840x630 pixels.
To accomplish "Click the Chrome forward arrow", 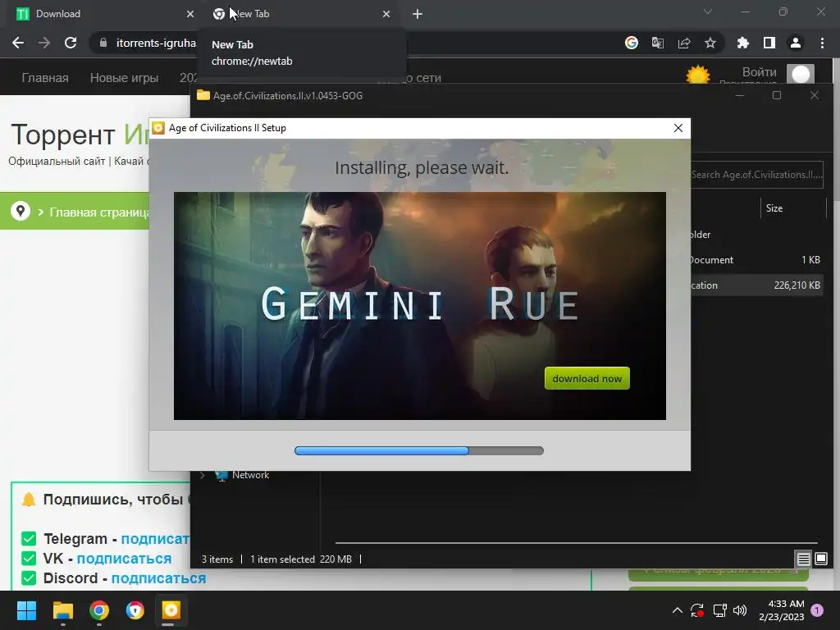I will pos(44,43).
